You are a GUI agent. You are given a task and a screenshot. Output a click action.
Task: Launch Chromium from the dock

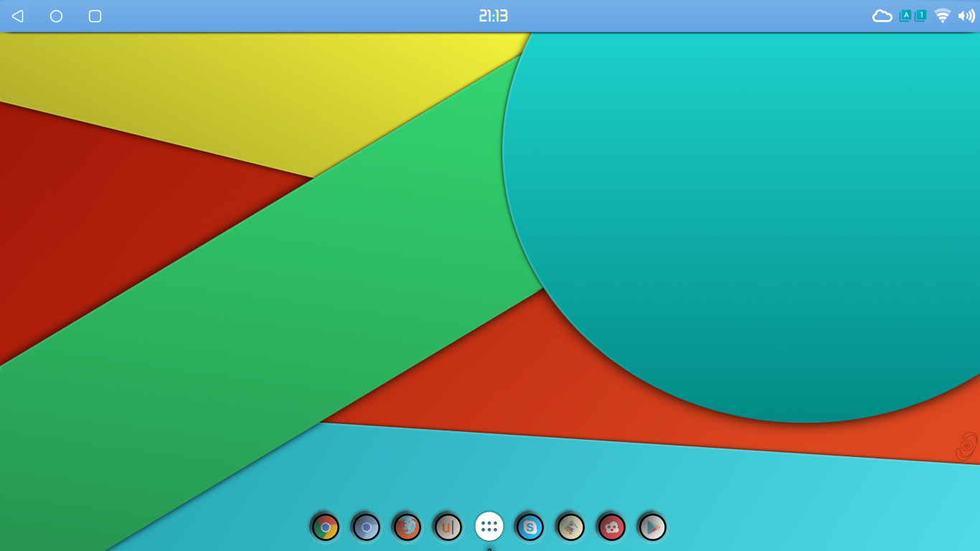click(x=366, y=527)
